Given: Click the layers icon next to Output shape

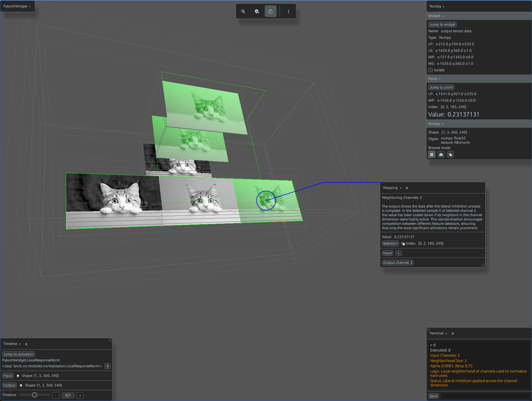Looking at the screenshot, I should [x=21, y=386].
